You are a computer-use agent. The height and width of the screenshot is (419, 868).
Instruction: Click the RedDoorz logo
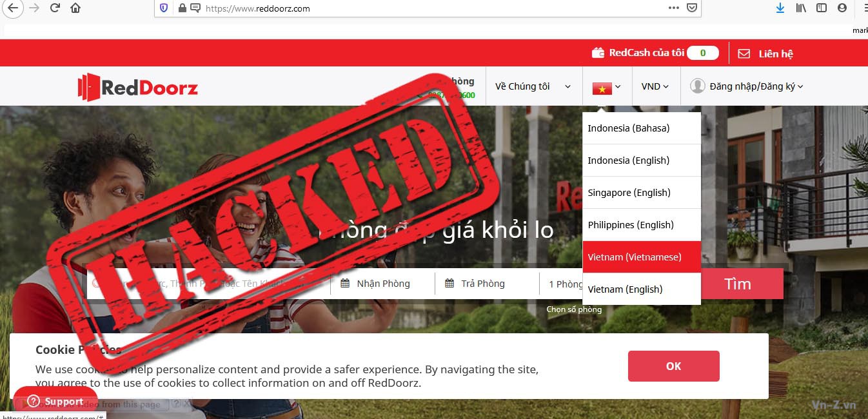(137, 87)
